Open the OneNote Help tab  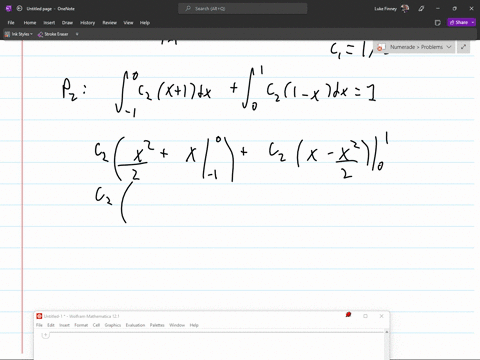(x=145, y=23)
